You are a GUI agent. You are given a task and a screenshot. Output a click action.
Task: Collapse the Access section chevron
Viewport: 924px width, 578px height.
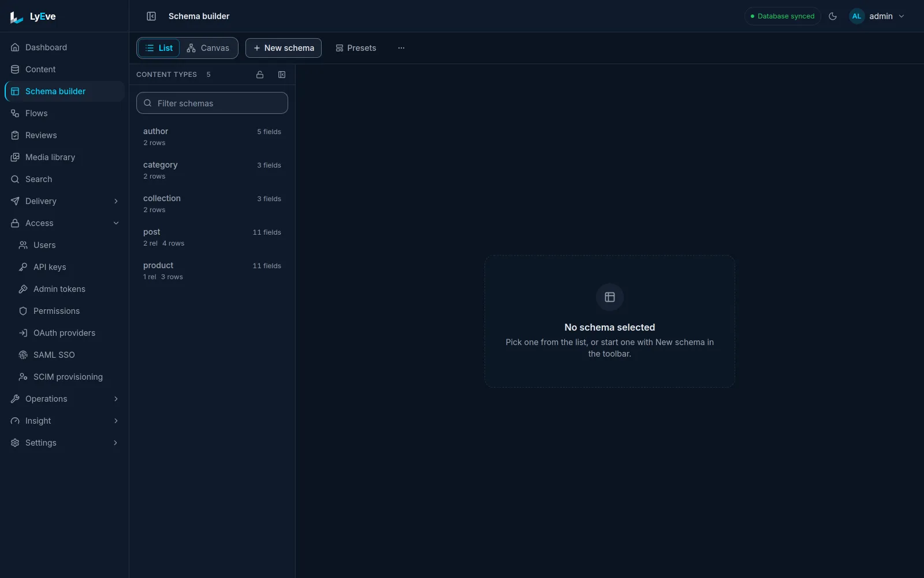coord(116,223)
